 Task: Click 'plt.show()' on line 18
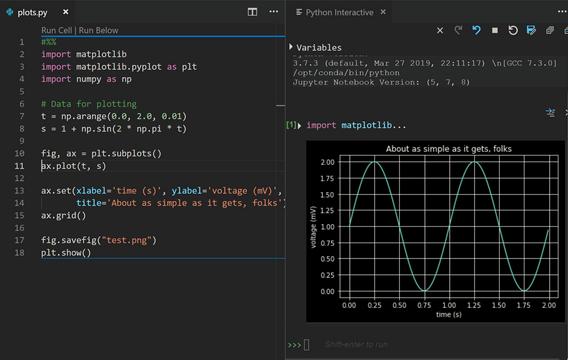66,252
